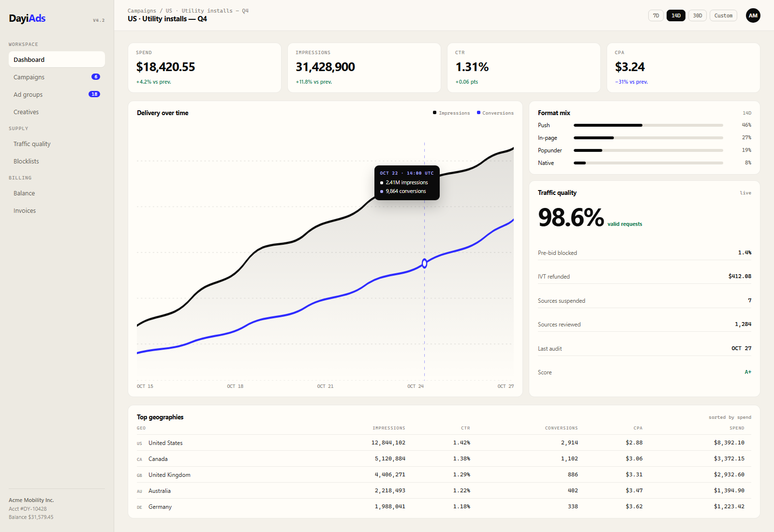Click the Impressions legend marker
The width and height of the screenshot is (774, 532).
(x=434, y=113)
